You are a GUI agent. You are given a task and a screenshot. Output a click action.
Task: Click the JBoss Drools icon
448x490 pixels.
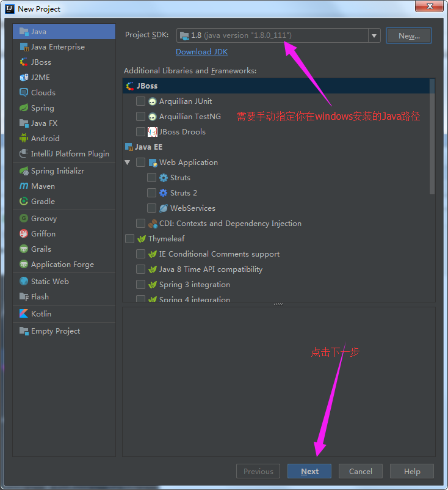tap(153, 132)
